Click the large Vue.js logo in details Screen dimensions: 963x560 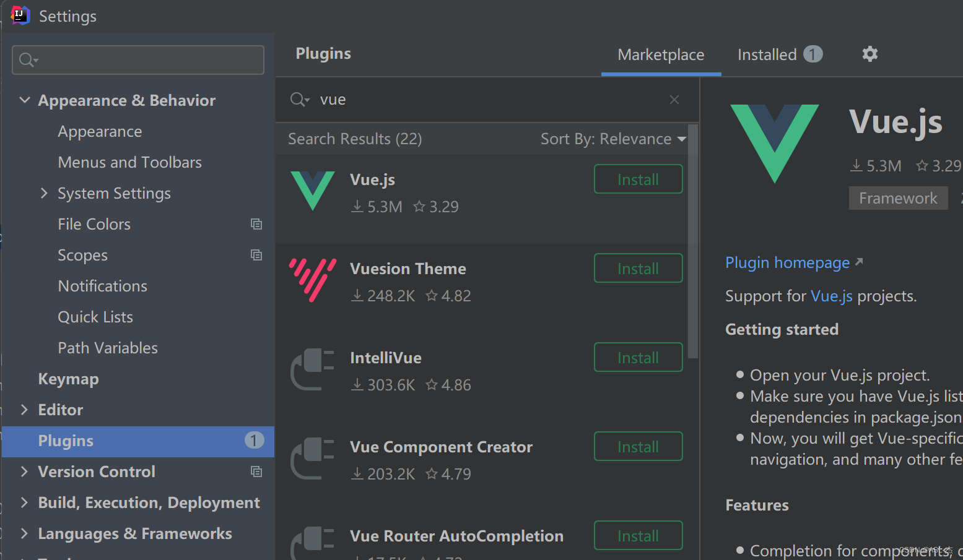point(775,144)
